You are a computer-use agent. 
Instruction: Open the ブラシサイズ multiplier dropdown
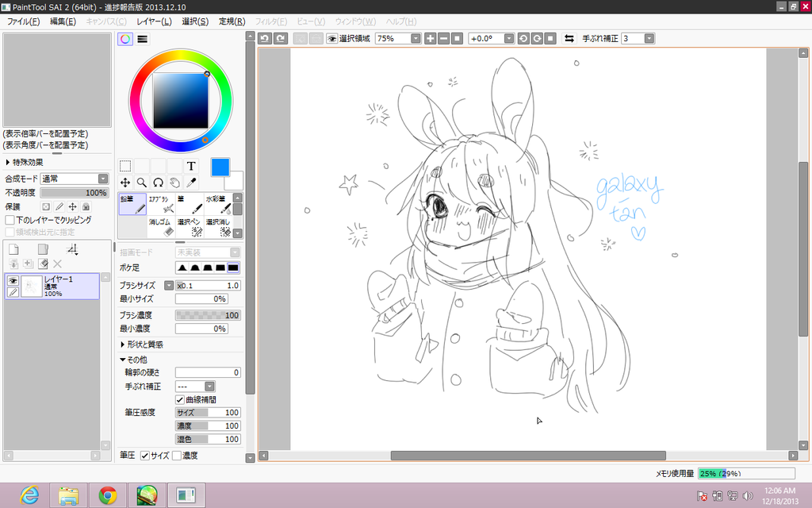tap(169, 286)
